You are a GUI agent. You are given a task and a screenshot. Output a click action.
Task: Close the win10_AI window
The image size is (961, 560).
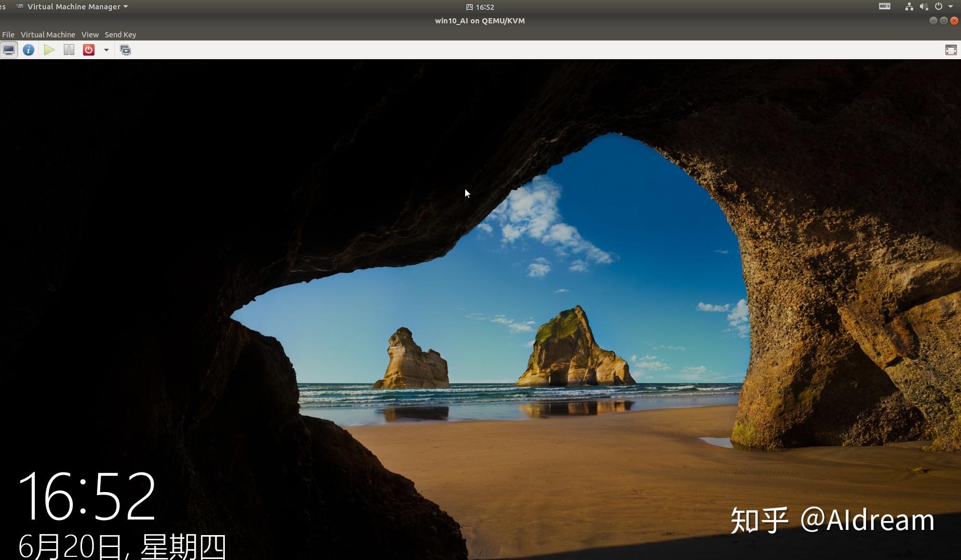[x=954, y=21]
